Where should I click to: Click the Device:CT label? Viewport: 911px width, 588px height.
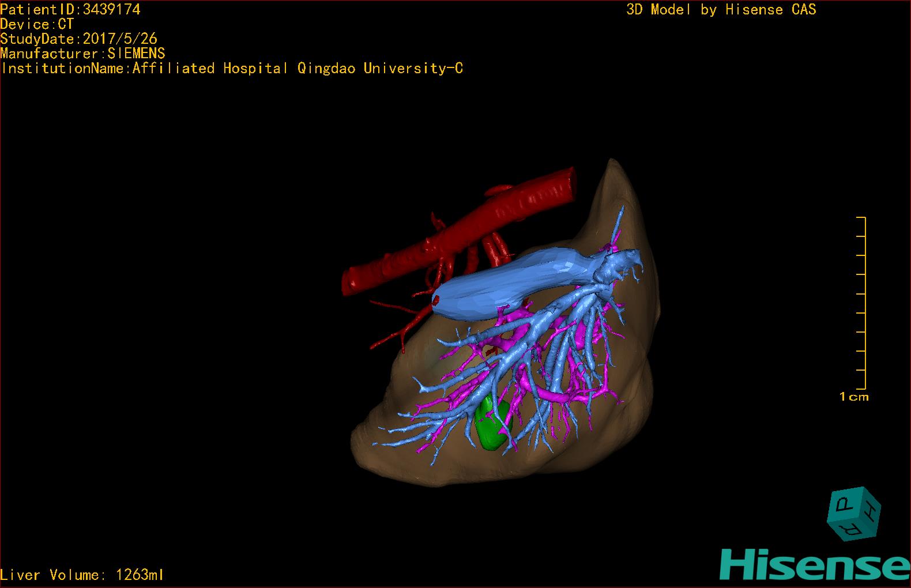37,24
